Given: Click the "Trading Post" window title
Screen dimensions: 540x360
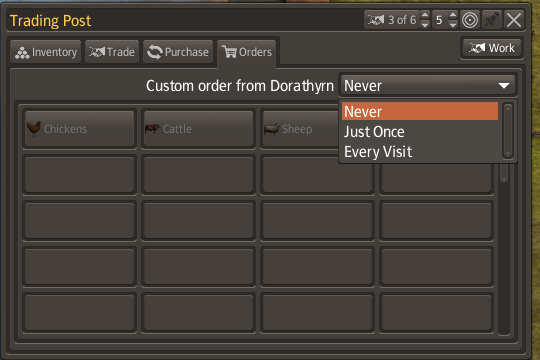Looking at the screenshot, I should tap(50, 21).
